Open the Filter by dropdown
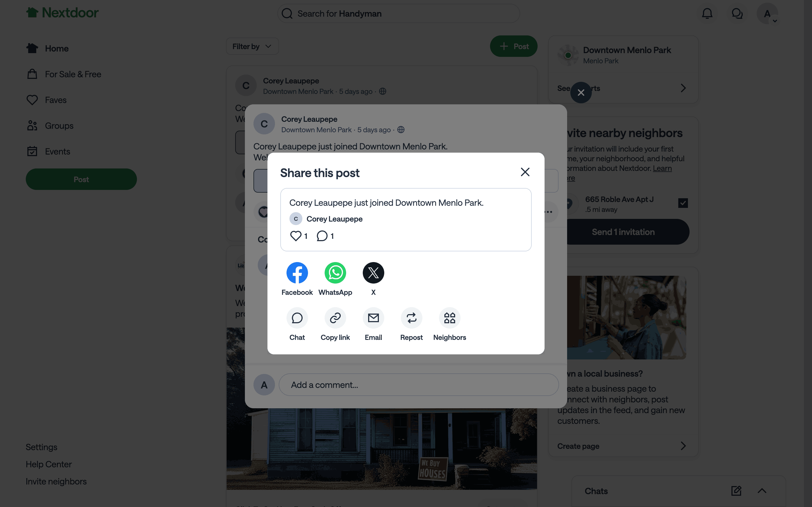812x507 pixels. (x=252, y=46)
